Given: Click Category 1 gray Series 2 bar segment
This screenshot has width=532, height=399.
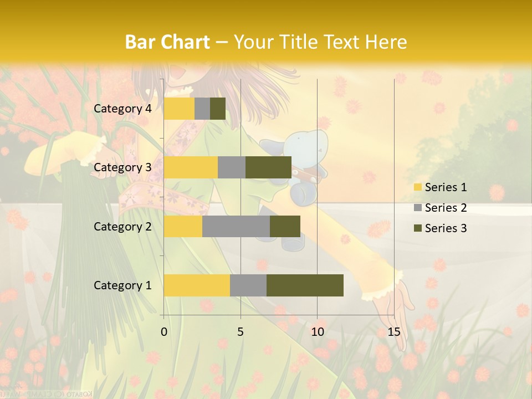Looking at the screenshot, I should click(x=248, y=285).
